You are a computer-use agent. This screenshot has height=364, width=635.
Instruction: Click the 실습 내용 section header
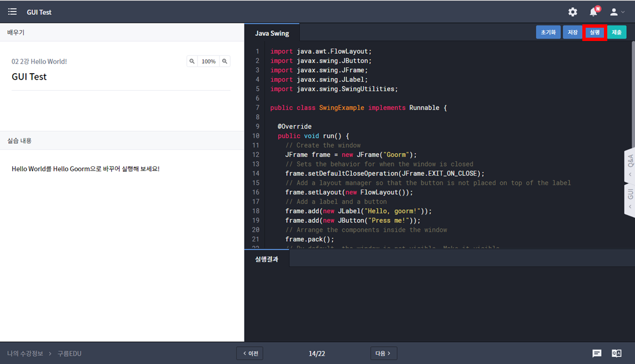[122, 140]
